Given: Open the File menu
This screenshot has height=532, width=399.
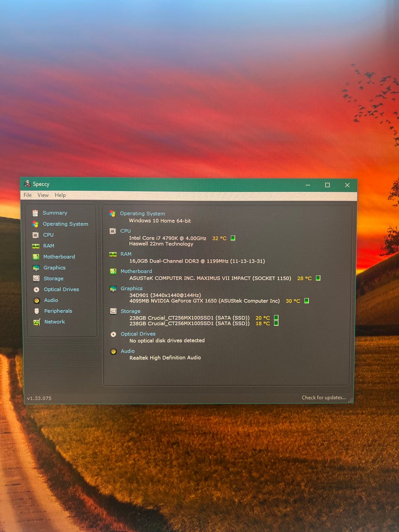Looking at the screenshot, I should [x=28, y=195].
